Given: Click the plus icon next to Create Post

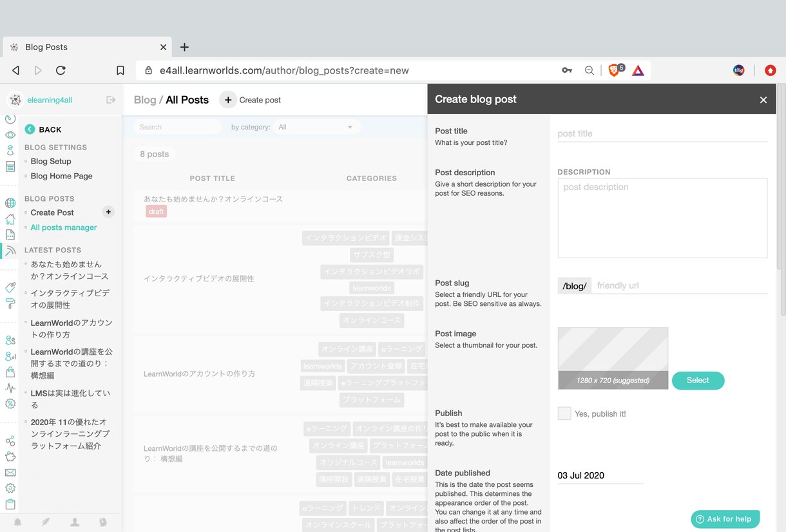Looking at the screenshot, I should pos(108,212).
